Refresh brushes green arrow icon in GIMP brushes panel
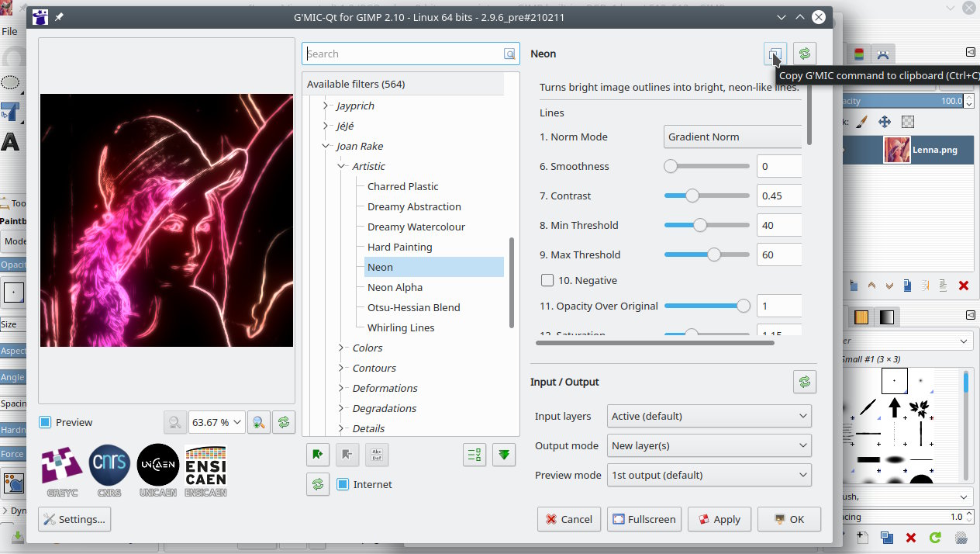 [x=936, y=537]
